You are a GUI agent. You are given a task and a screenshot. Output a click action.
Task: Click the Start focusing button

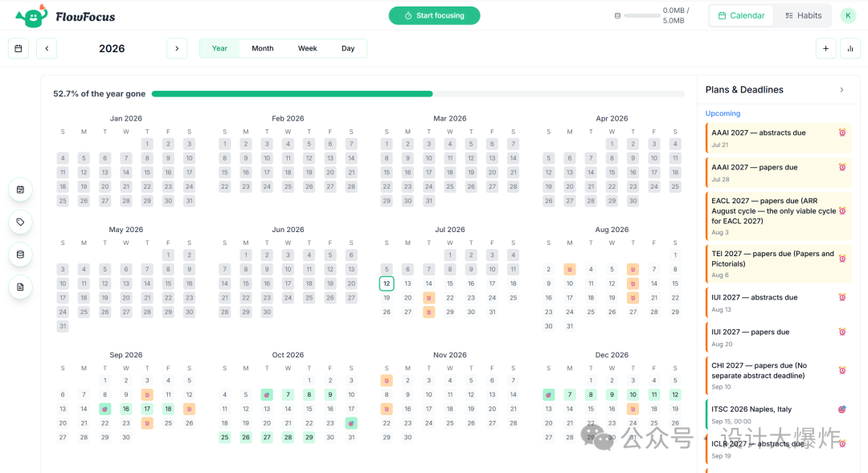(x=434, y=15)
